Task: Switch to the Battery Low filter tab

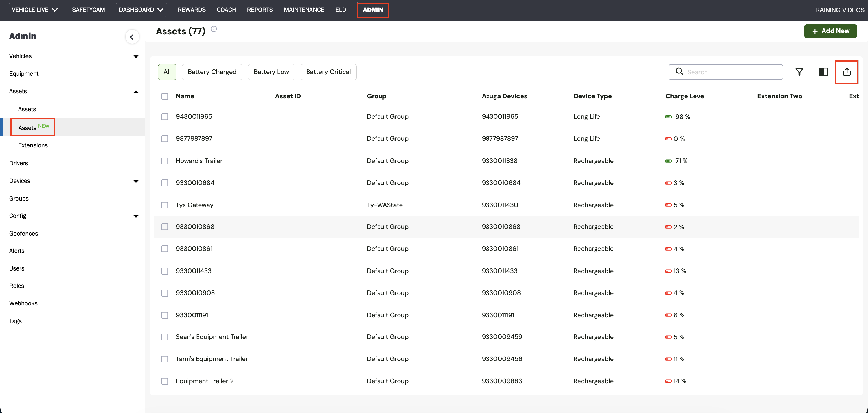Action: [271, 72]
